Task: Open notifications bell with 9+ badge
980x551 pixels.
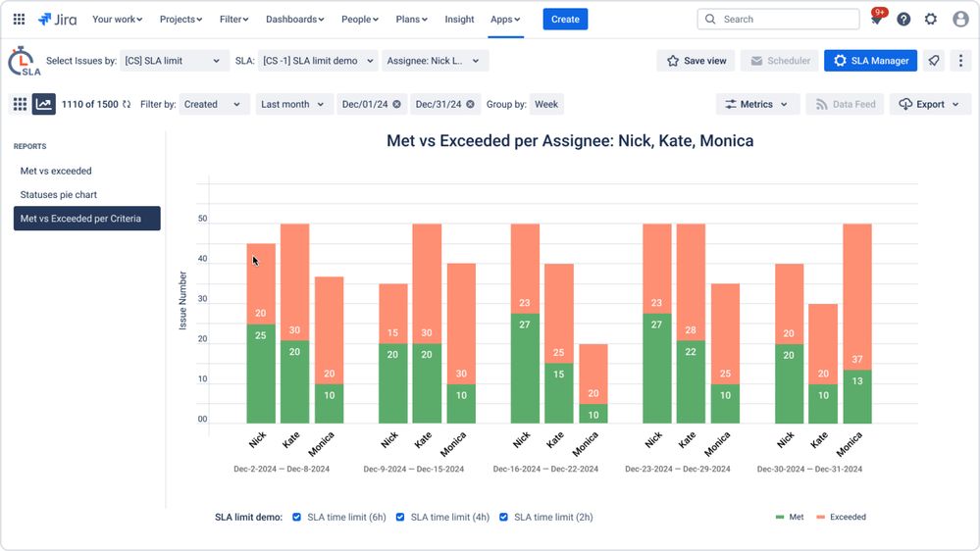Action: pos(877,18)
